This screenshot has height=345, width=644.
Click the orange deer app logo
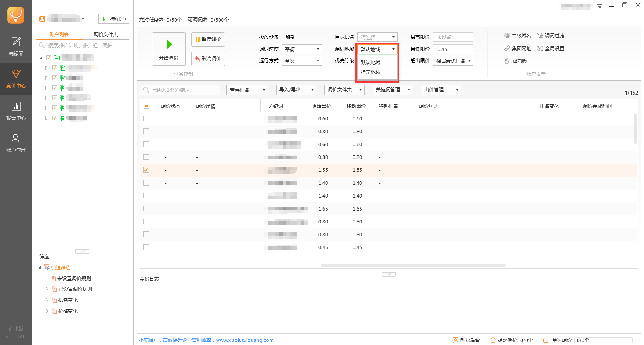[16, 15]
